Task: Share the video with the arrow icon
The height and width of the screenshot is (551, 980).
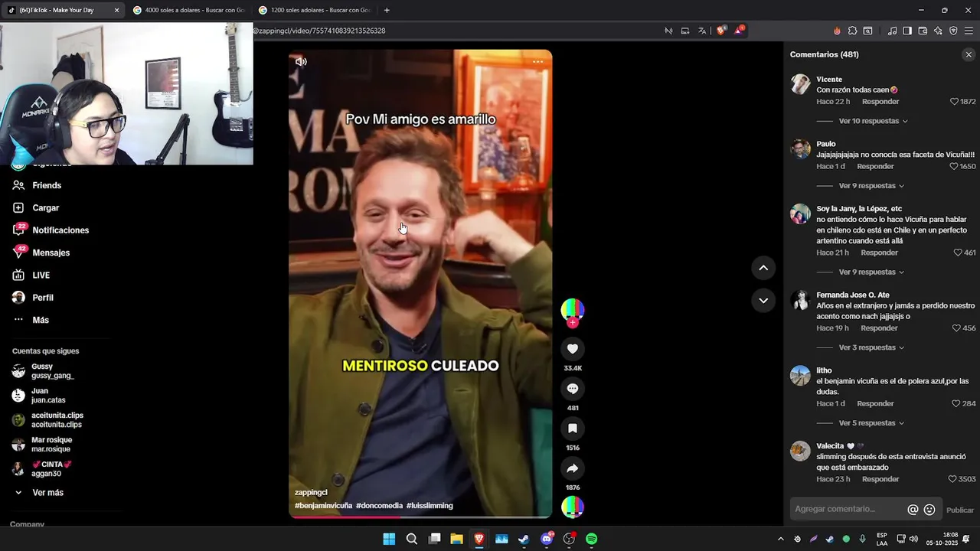Action: 573,468
